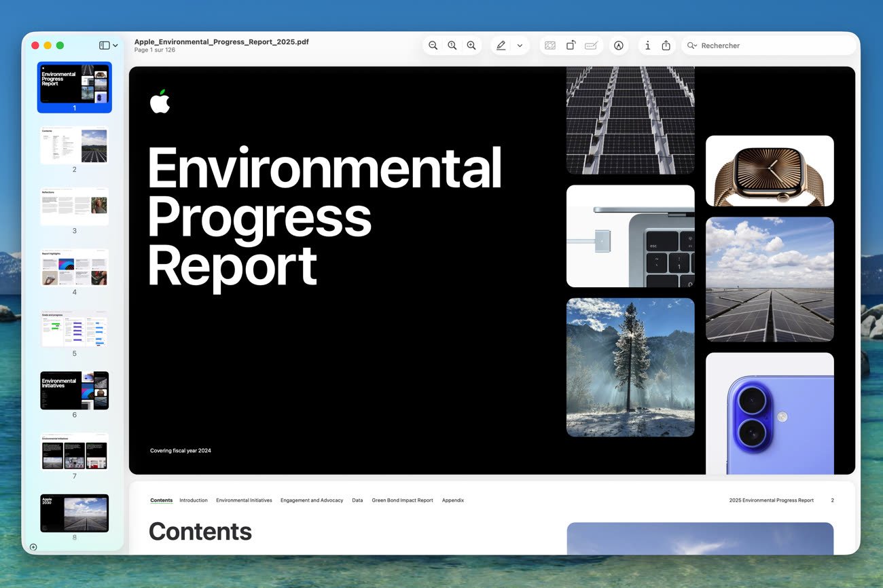Select the page 4 thumbnail in the sidebar
This screenshot has height=588, width=883.
pos(74,268)
